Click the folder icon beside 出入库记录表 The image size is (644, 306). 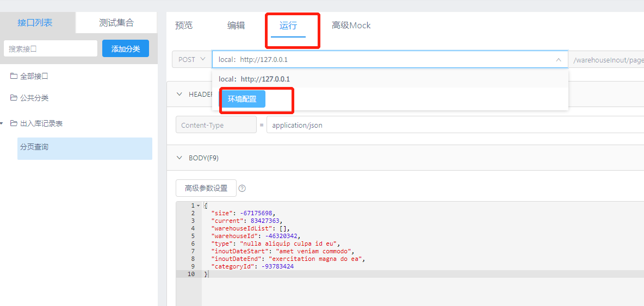click(14, 123)
